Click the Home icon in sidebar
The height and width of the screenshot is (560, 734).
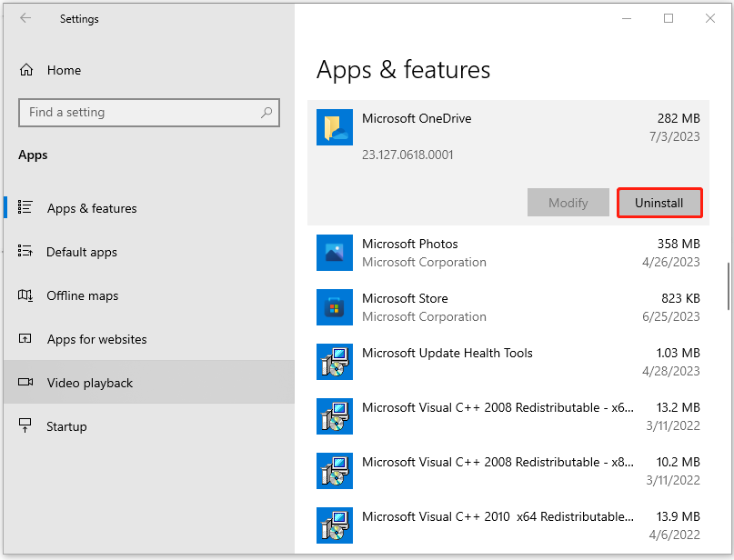(x=26, y=70)
